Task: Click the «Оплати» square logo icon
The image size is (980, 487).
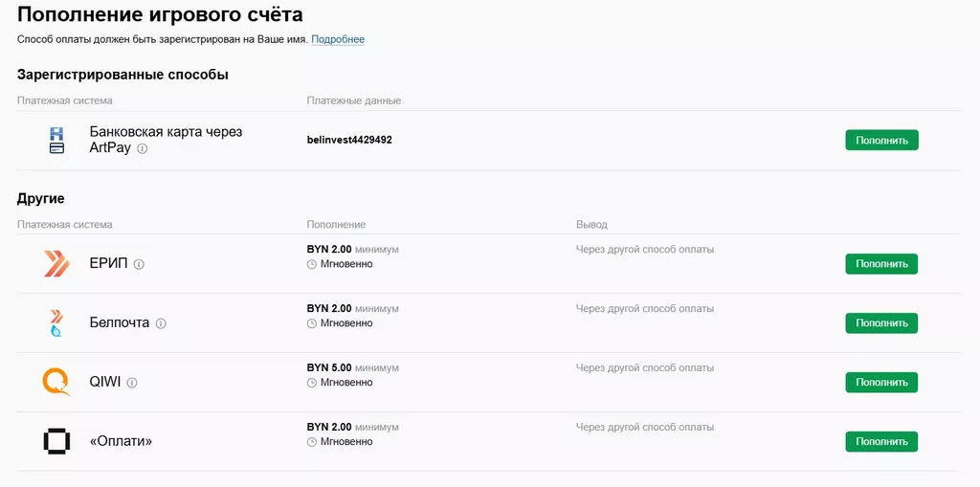Action: pos(56,442)
